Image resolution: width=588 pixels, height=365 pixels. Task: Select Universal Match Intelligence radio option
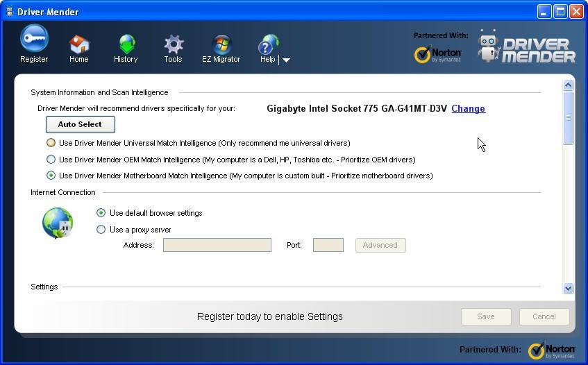(51, 143)
